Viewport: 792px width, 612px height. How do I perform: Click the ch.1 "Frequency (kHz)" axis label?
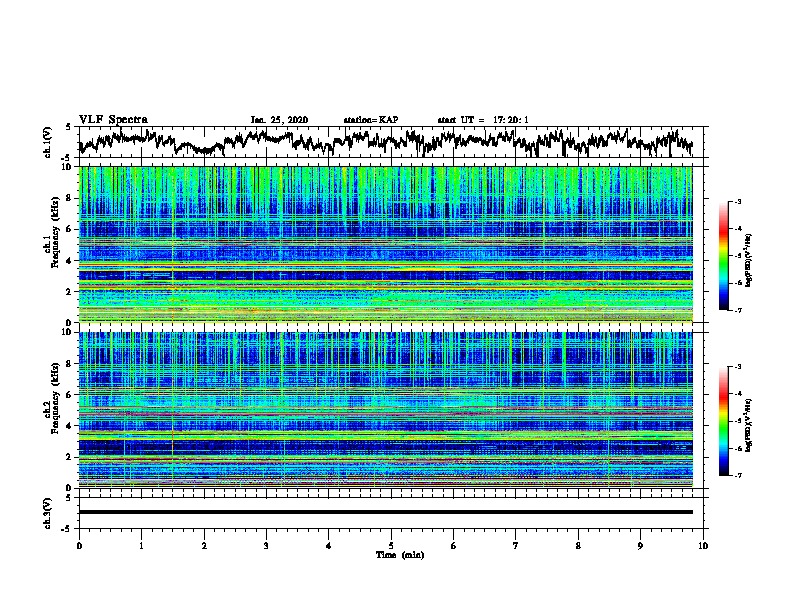click(55, 232)
